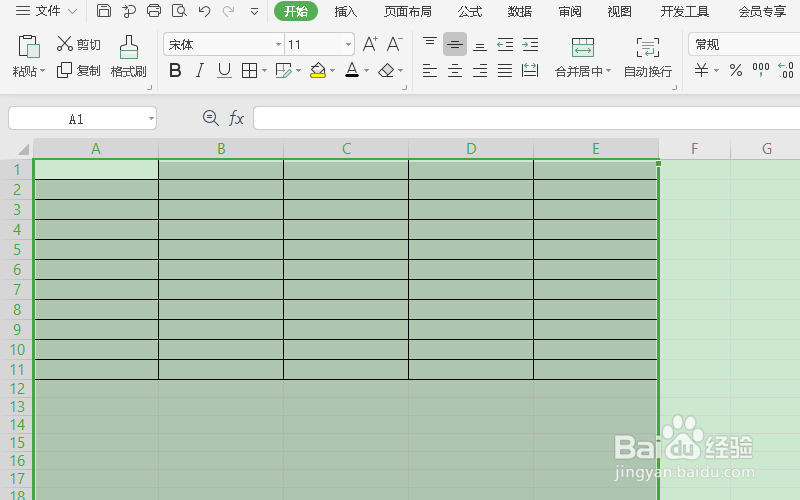
Task: Apply percent style format
Action: coord(736,70)
